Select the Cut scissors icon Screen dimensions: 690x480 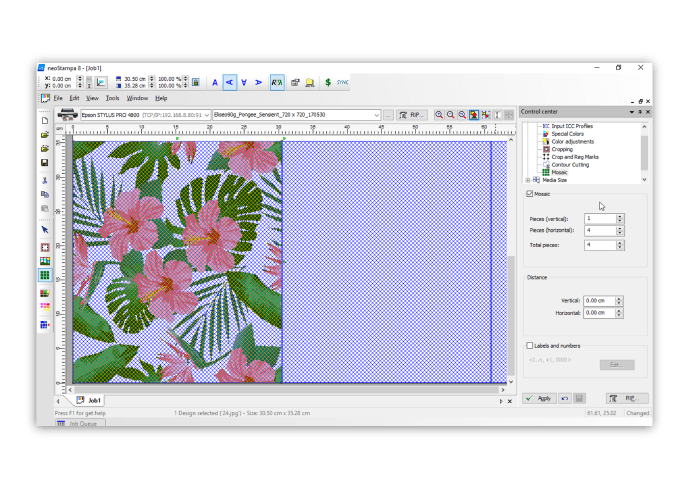point(44,180)
